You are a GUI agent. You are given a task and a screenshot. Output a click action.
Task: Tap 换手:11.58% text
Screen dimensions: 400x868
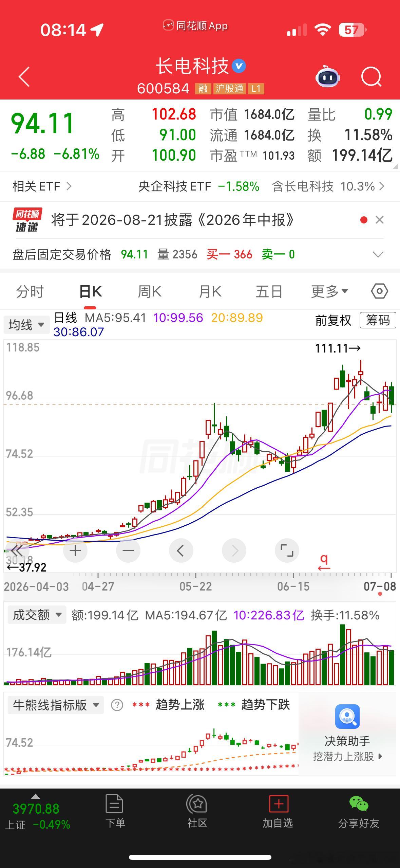point(345,615)
